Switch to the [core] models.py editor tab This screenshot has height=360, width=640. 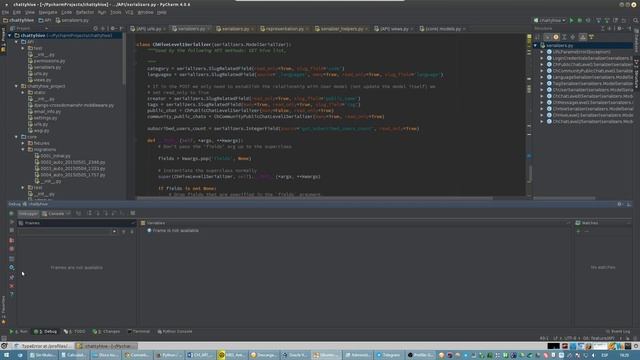click(442, 29)
